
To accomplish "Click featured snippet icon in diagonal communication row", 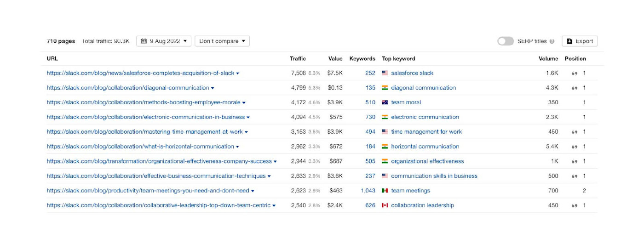I will (x=575, y=88).
